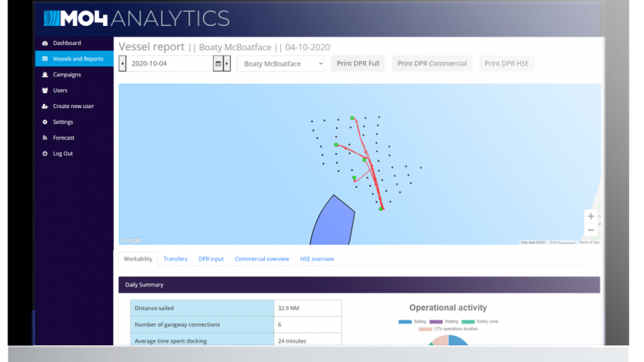Viewport: 644px width, 362px height.
Task: Click Print DPR Full button
Action: point(358,64)
